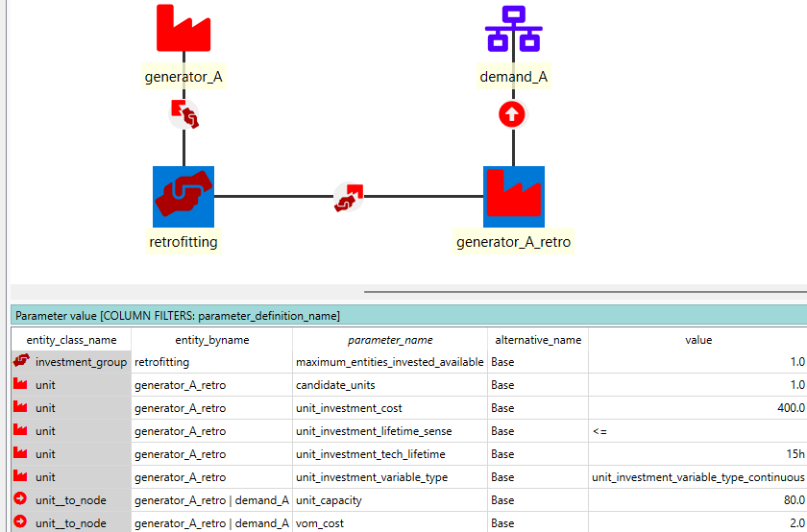This screenshot has width=807, height=532.
Task: Click the generator_A_retro factory icon
Action: coord(514,197)
